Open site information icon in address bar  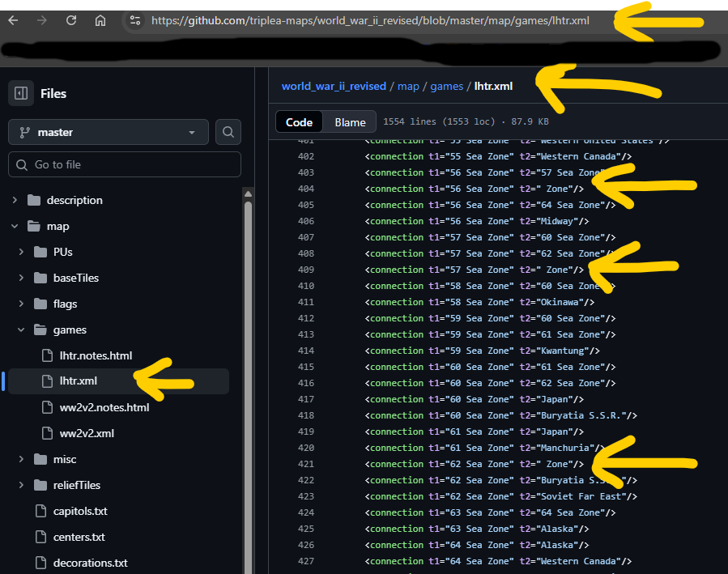pos(135,20)
